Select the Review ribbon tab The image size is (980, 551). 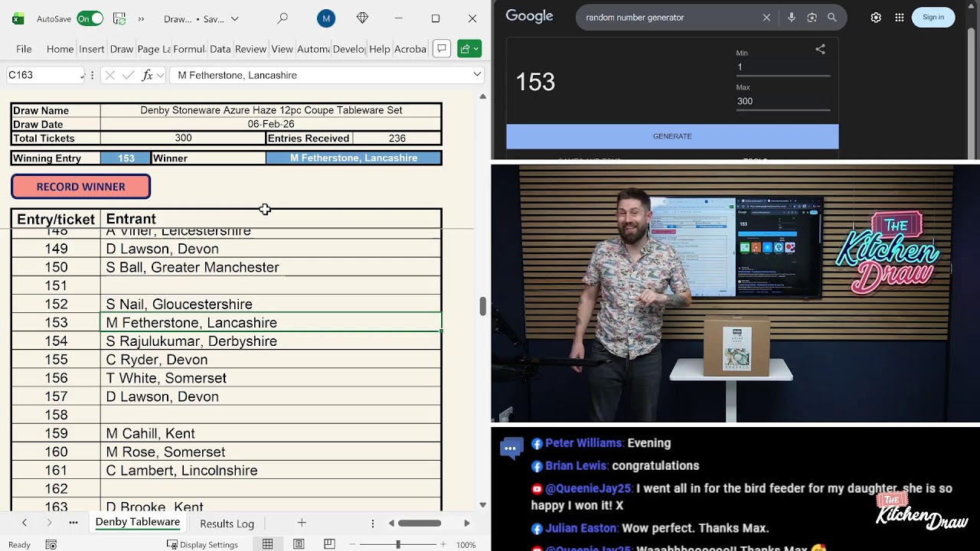pos(250,49)
